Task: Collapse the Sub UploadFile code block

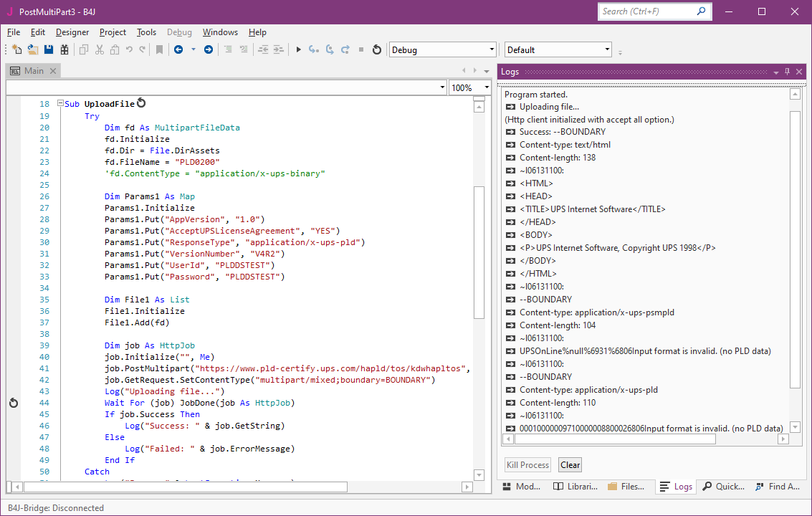Action: (60, 104)
